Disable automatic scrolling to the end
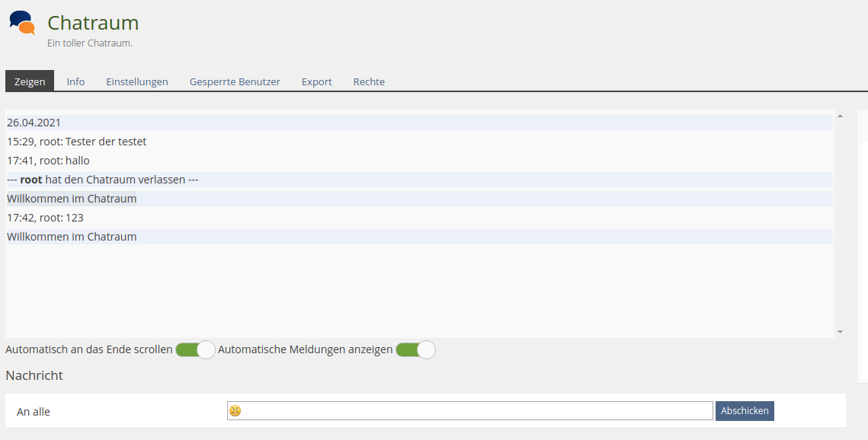The height and width of the screenshot is (440, 868). click(195, 350)
